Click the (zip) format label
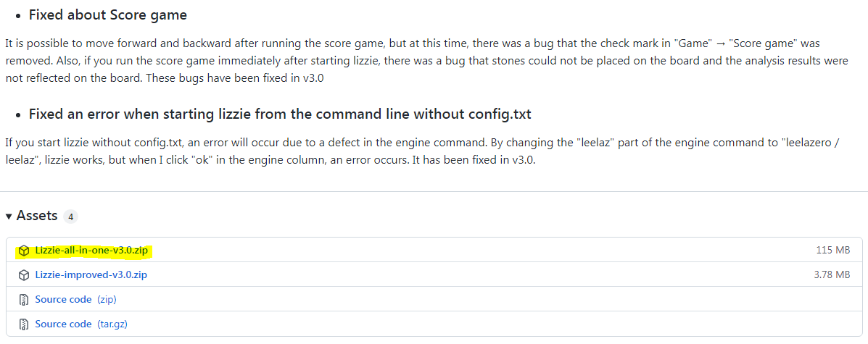The width and height of the screenshot is (868, 344). click(x=107, y=299)
